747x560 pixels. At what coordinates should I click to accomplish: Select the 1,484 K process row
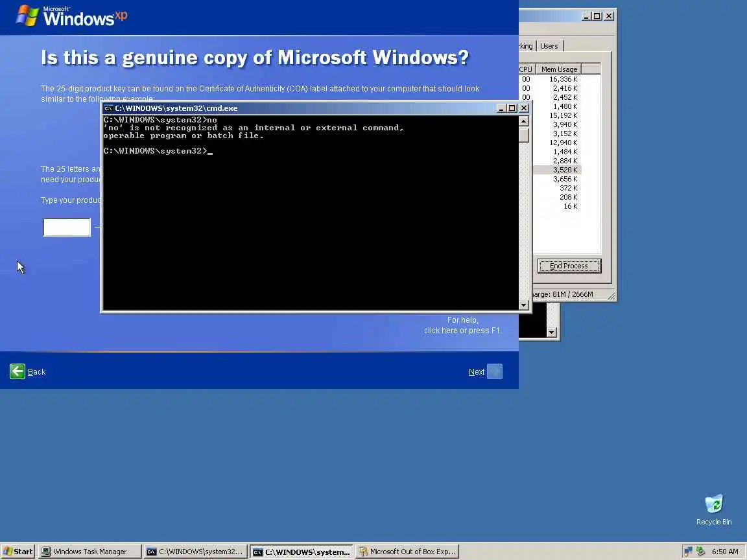point(557,152)
